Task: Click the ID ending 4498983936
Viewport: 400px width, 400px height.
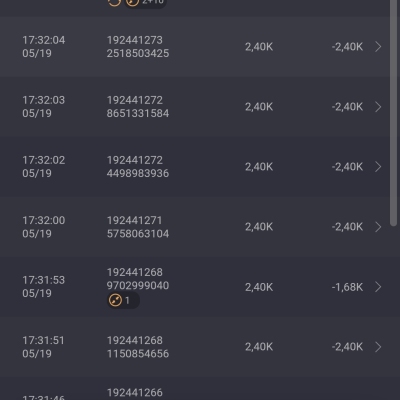Action: (x=138, y=167)
